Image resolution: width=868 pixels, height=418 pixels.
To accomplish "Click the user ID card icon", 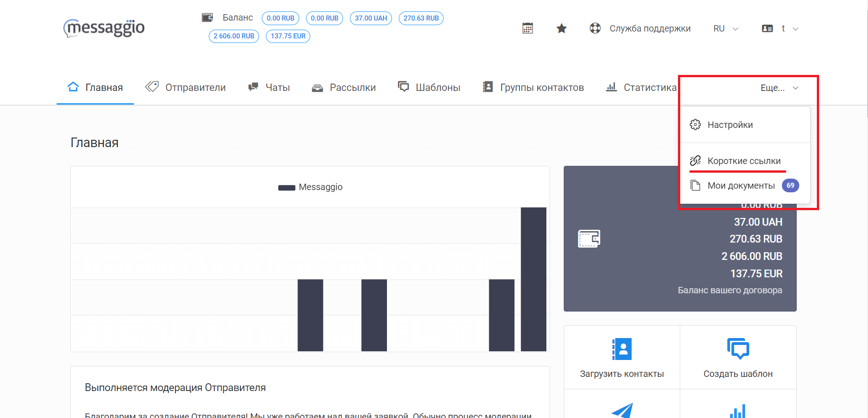I will pos(767,28).
